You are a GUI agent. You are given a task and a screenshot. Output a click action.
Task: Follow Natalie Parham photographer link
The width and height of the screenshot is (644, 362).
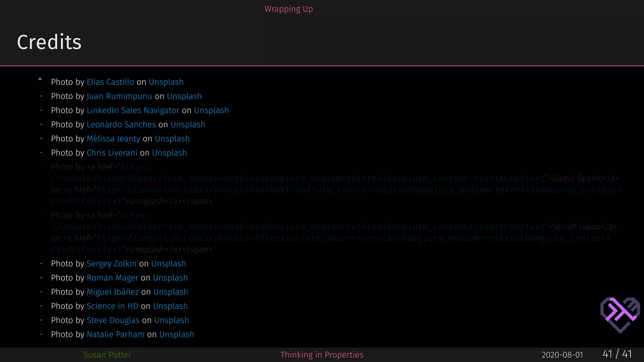pyautogui.click(x=115, y=334)
